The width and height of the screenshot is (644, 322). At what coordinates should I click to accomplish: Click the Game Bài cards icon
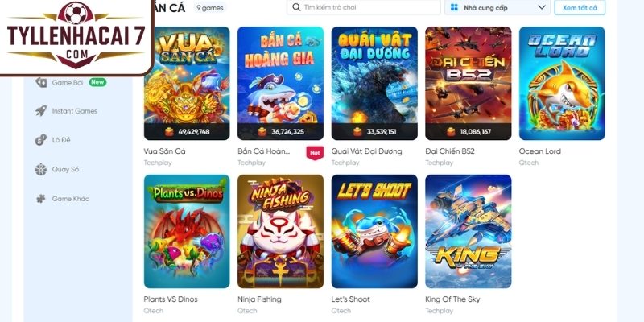(x=41, y=83)
